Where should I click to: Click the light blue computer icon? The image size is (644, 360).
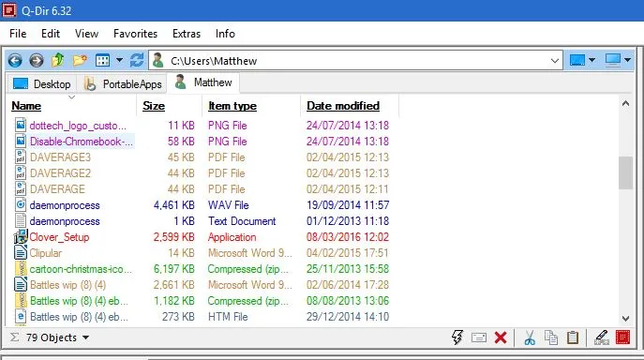pyautogui.click(x=613, y=60)
